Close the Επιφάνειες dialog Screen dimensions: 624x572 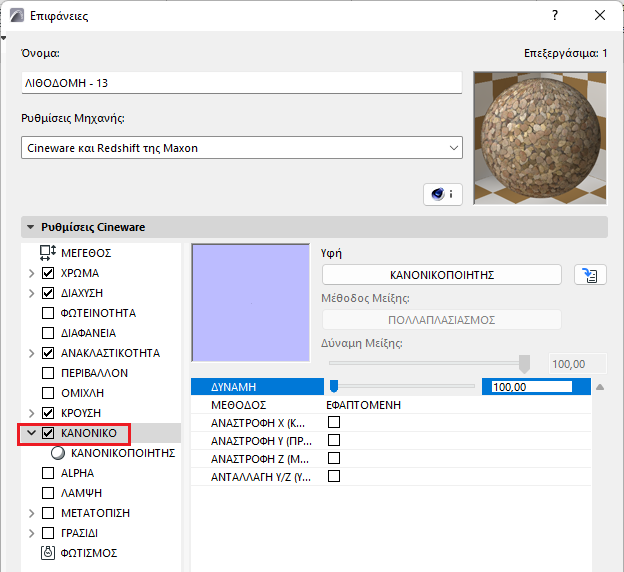[600, 16]
